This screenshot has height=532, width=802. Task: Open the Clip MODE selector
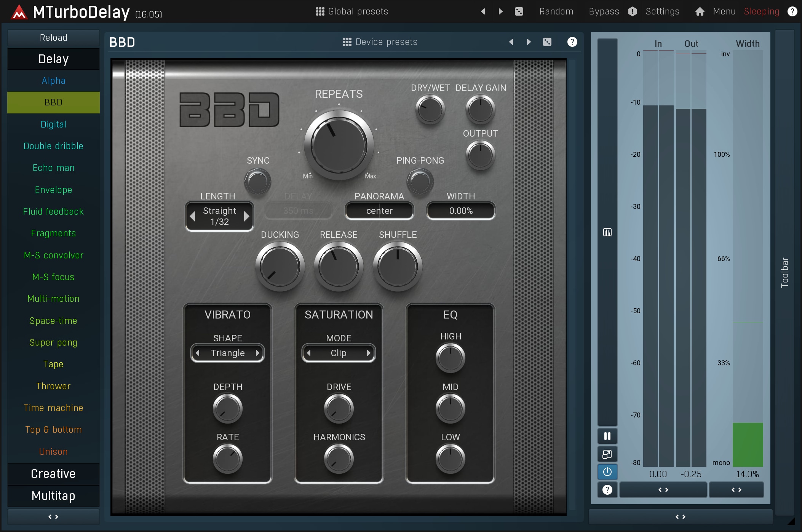339,353
